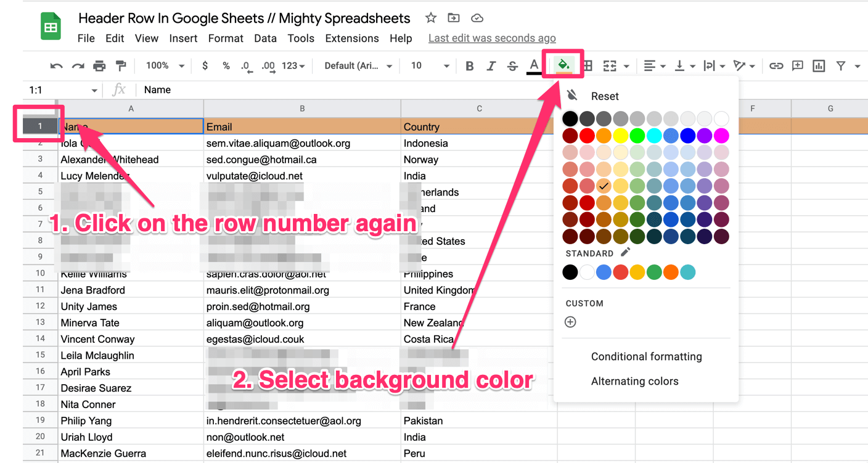The width and height of the screenshot is (868, 463).
Task: Click Reset in the fill color panel
Action: (605, 96)
